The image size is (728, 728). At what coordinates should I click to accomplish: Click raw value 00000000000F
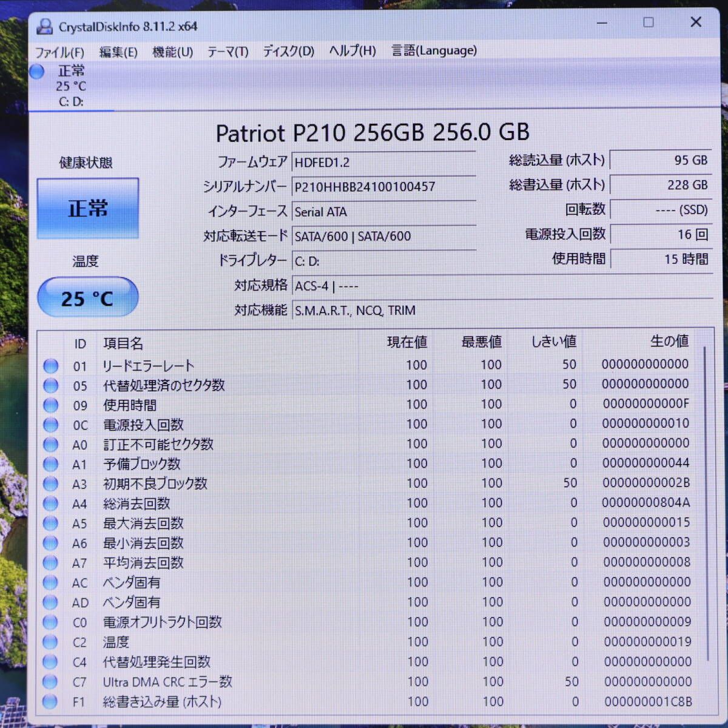[x=646, y=404]
